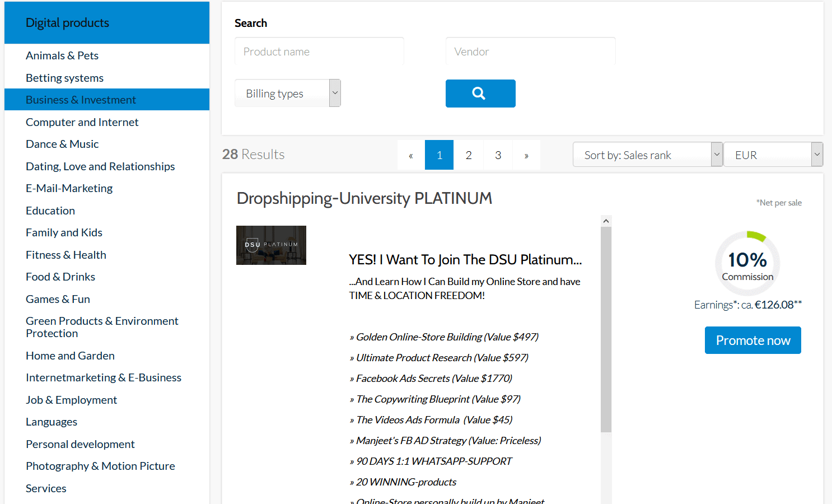Open Dropshipping-University PLATINUM product title
Viewport: 832px width, 504px height.
coord(364,198)
